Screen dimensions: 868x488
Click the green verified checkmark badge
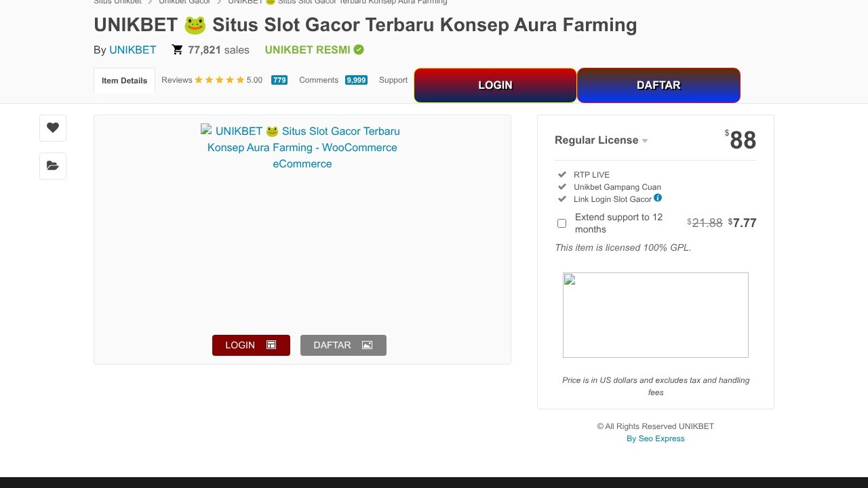click(x=359, y=49)
